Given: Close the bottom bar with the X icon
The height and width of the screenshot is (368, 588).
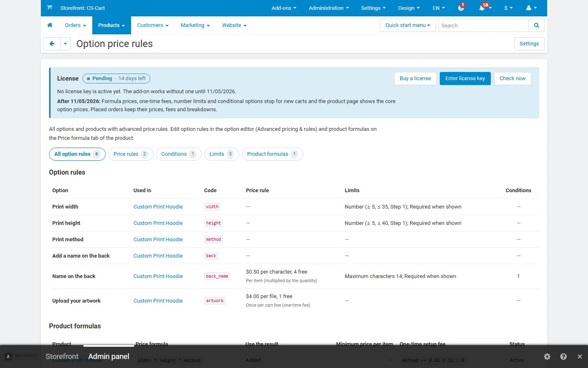Looking at the screenshot, I should tap(580, 357).
